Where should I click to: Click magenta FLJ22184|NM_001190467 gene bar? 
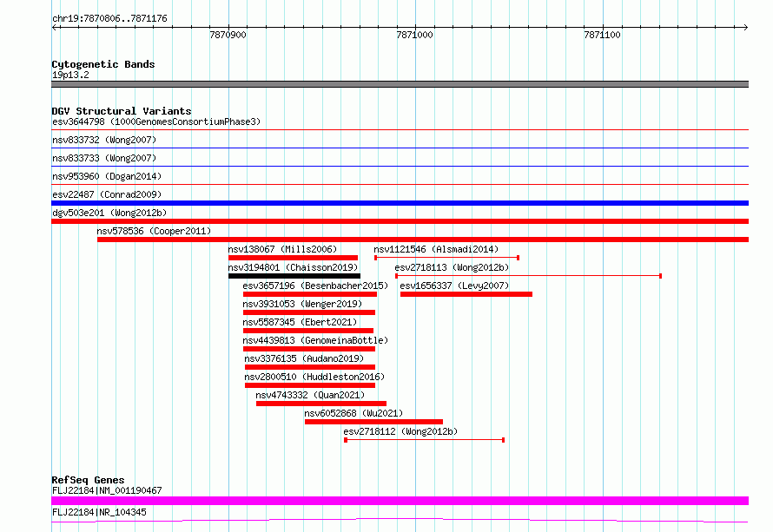(x=400, y=501)
